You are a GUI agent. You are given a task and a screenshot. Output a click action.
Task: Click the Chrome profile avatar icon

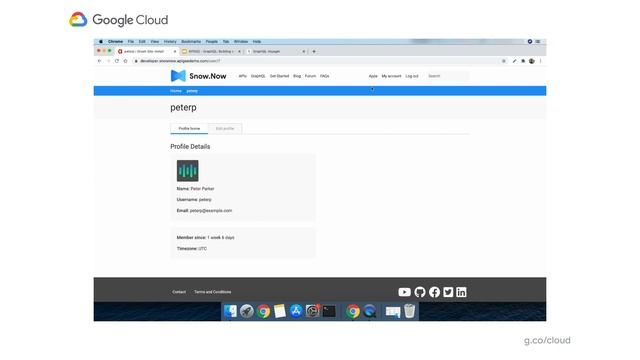point(531,61)
